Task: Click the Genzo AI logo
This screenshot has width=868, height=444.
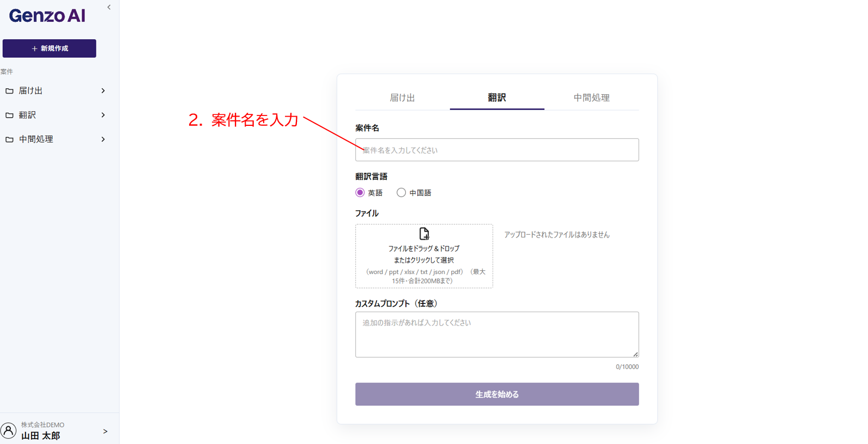Action: 47,15
